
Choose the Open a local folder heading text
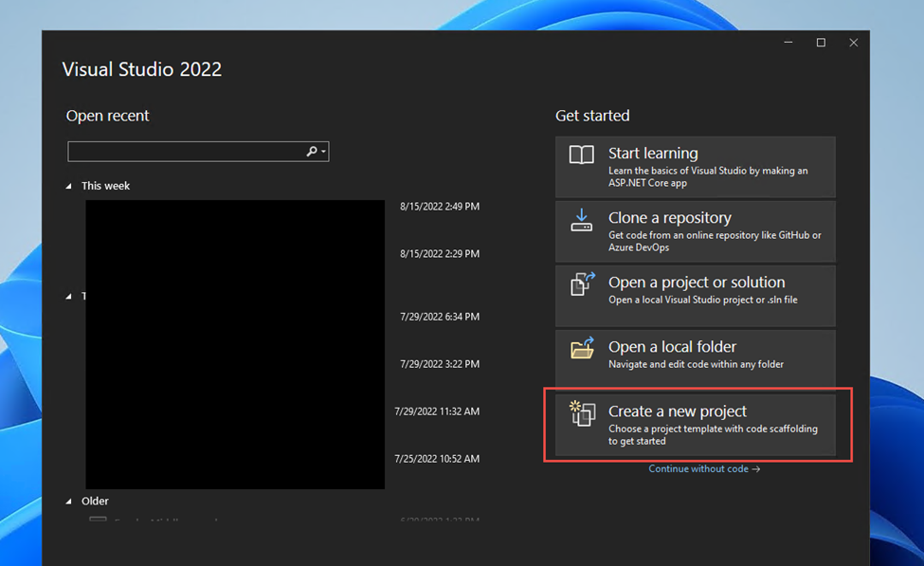671,347
